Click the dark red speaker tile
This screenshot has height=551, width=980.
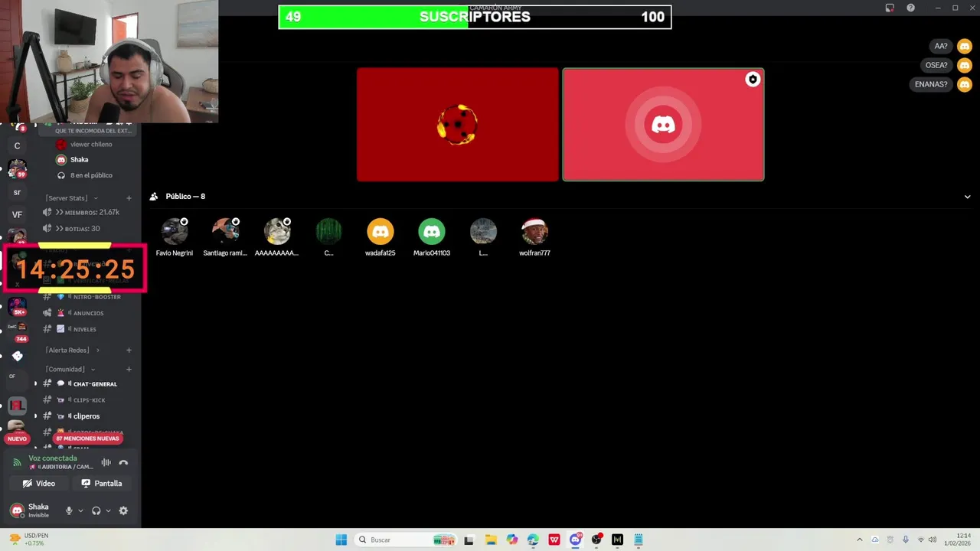tap(458, 125)
